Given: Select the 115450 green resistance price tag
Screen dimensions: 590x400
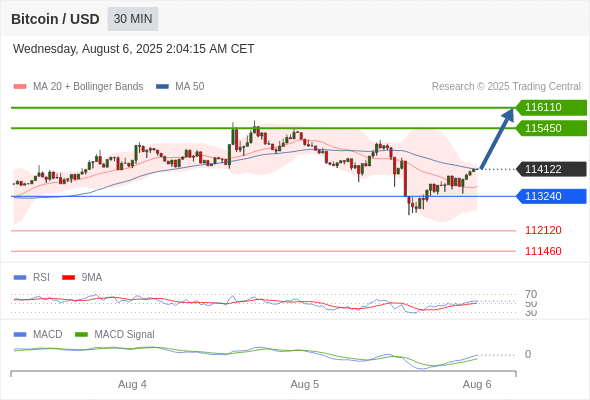Looking at the screenshot, I should coord(551,128).
